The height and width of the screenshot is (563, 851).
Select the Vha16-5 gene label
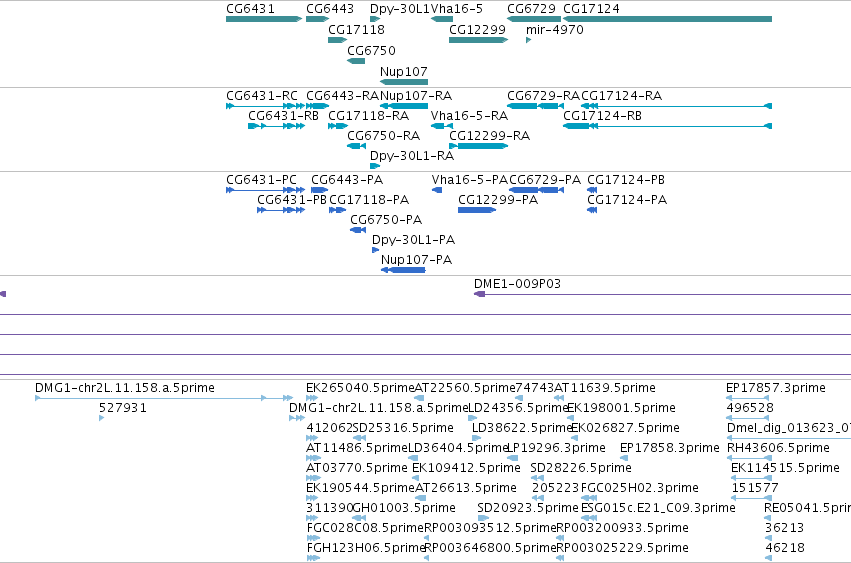[456, 9]
